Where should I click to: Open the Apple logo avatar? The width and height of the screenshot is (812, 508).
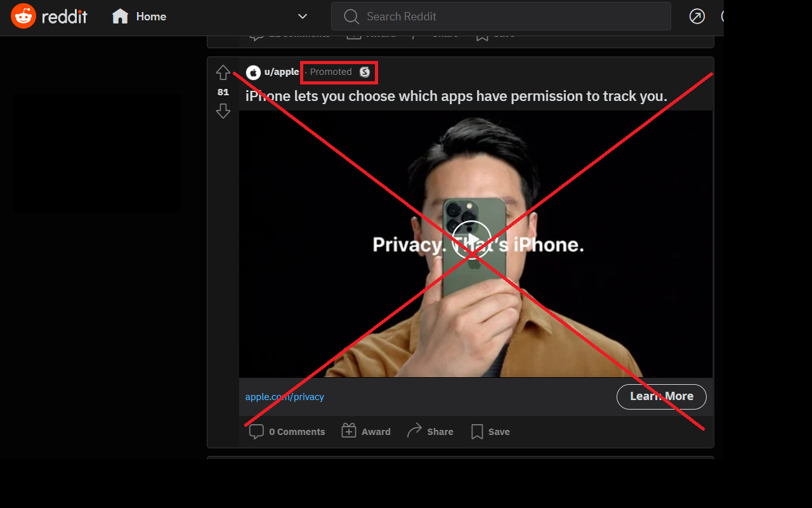(253, 72)
